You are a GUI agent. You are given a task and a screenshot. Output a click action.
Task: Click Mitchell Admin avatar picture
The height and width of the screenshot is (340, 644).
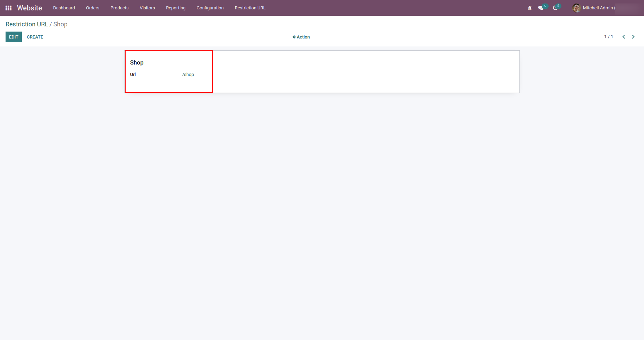577,8
